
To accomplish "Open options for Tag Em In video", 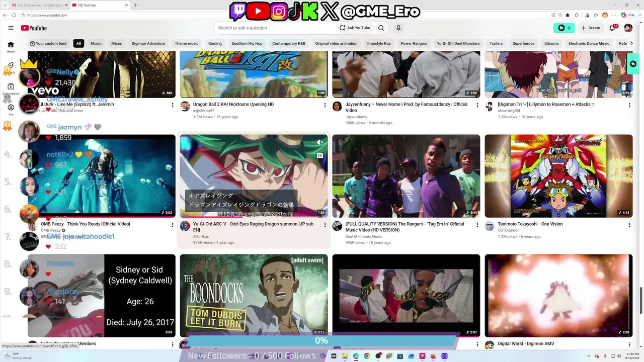I will 477,225.
